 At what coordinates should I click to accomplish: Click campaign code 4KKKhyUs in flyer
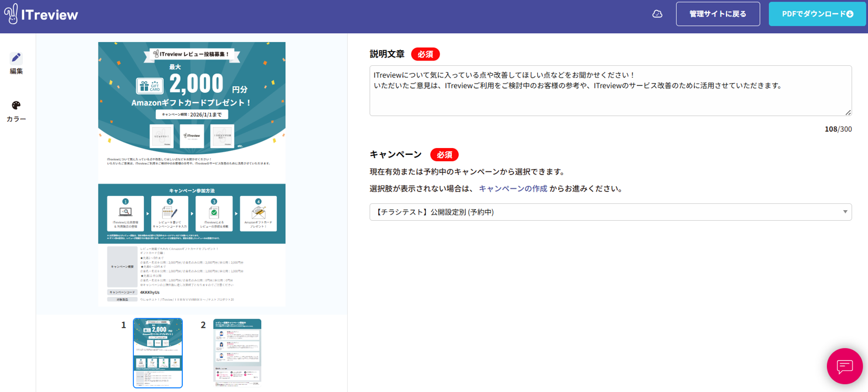click(x=150, y=292)
